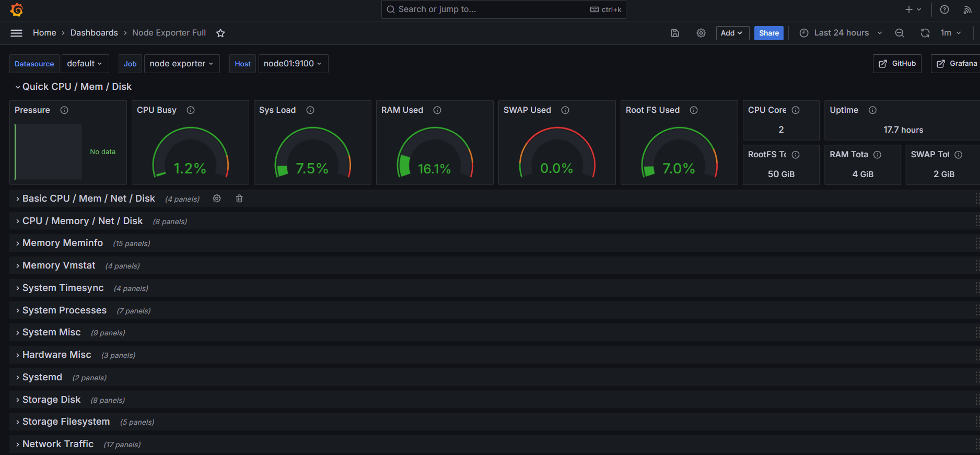The height and width of the screenshot is (455, 980).
Task: Open the Datasource default dropdown
Action: [85, 64]
